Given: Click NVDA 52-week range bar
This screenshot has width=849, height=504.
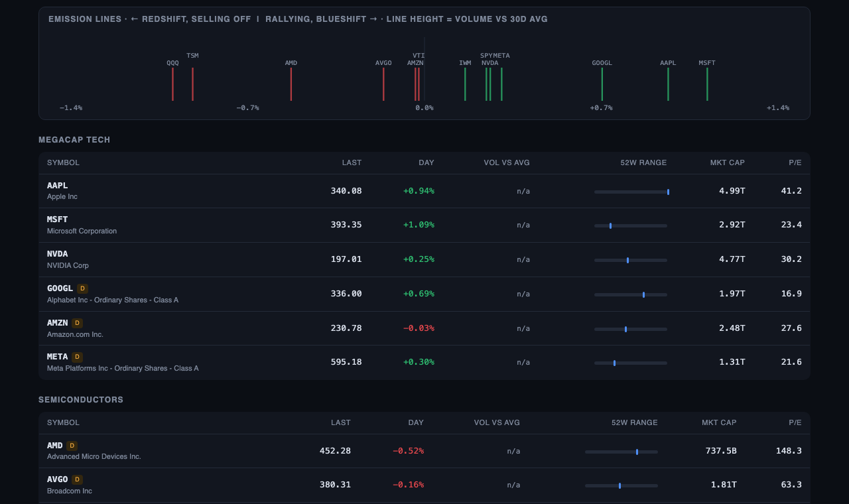Looking at the screenshot, I should tap(631, 260).
